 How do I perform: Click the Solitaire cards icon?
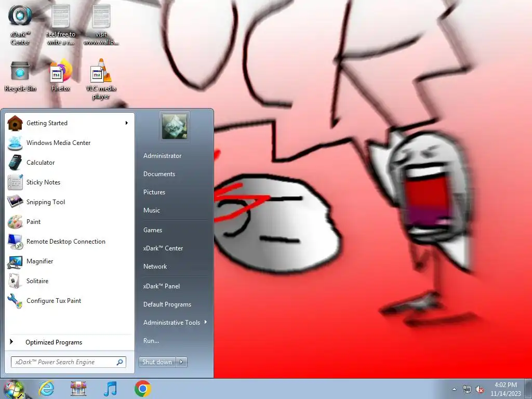coord(15,281)
